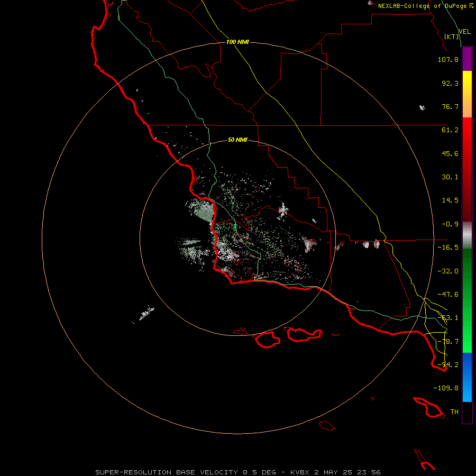476x476 pixels.
Task: Click the -32.0 legend value
Action: [448, 271]
